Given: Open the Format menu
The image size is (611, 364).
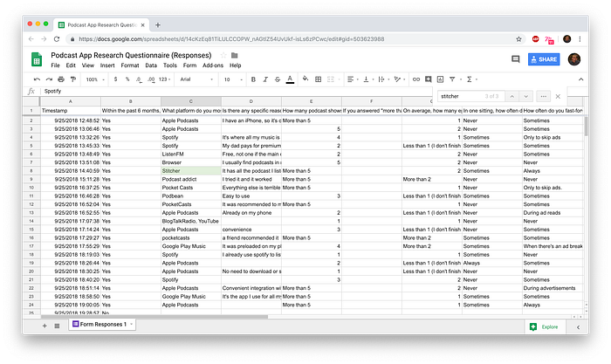Looking at the screenshot, I should [x=130, y=65].
